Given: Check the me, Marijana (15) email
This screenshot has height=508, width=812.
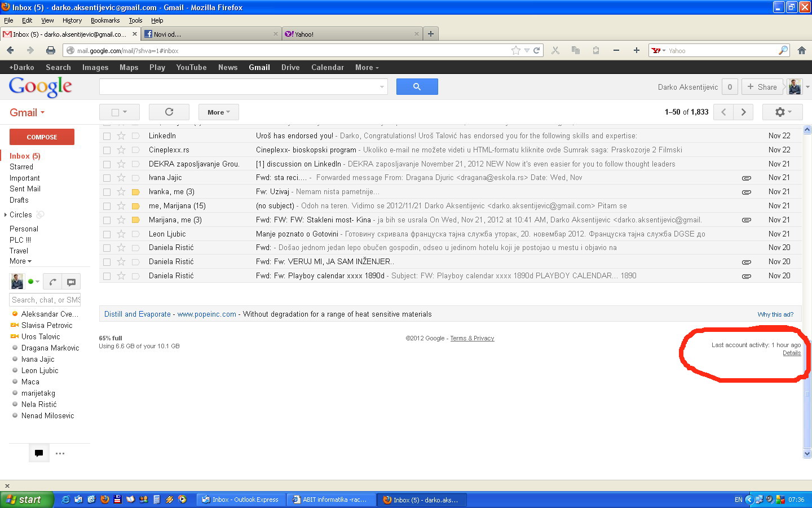Looking at the screenshot, I should (107, 206).
